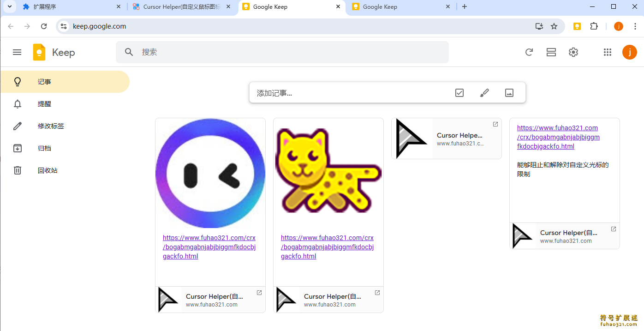644x331 pixels.
Task: Create a new image note icon
Action: click(x=509, y=93)
